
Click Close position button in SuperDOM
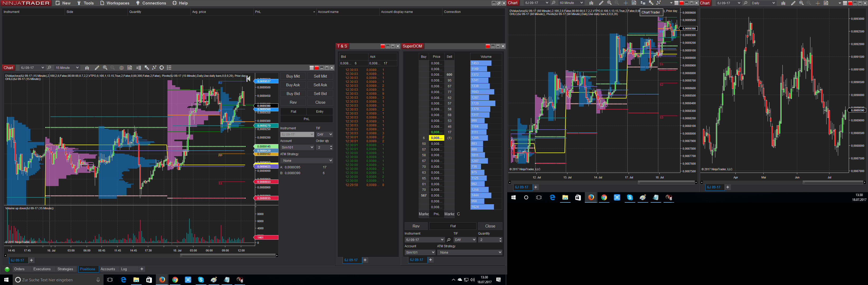pos(490,226)
